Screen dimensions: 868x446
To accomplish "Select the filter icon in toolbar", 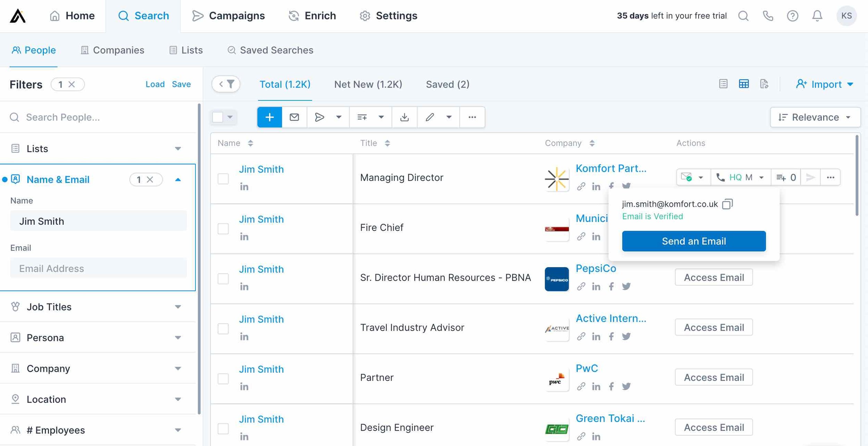I will click(x=229, y=84).
